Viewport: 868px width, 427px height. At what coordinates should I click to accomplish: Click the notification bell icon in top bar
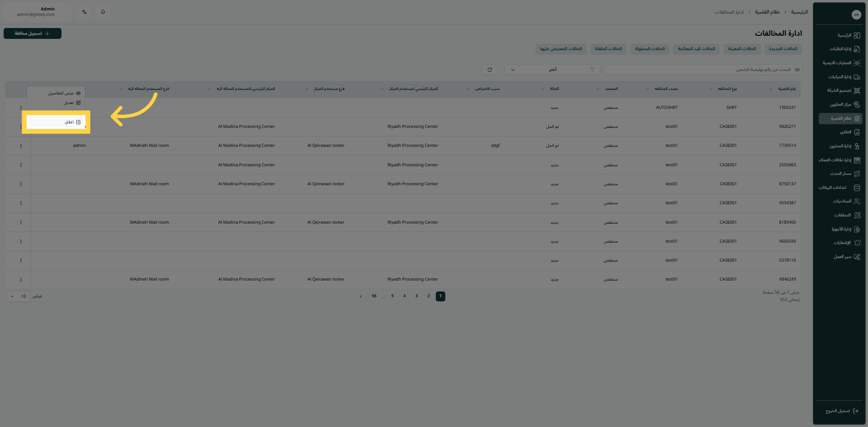point(103,12)
